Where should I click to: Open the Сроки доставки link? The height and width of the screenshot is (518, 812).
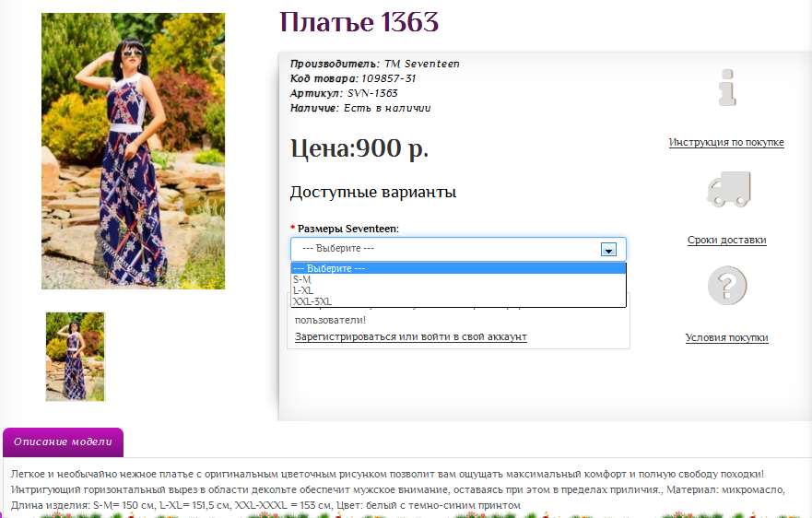(726, 240)
